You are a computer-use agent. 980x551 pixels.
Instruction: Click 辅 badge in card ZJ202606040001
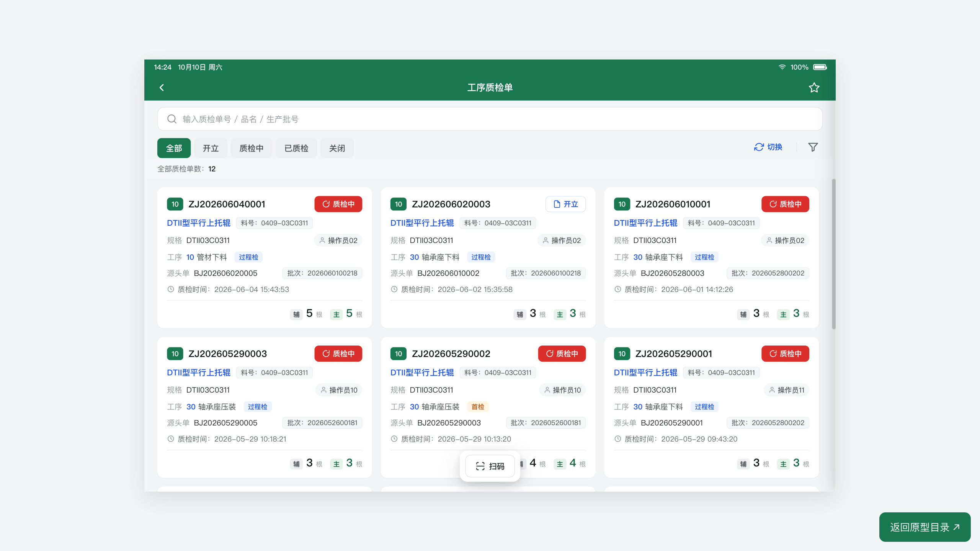coord(296,315)
